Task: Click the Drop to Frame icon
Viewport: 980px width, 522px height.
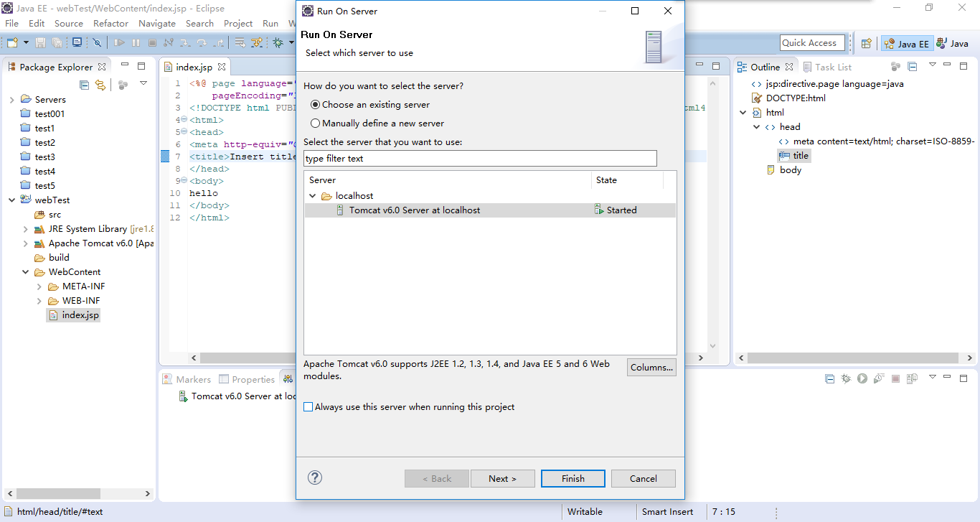Action: (240, 43)
